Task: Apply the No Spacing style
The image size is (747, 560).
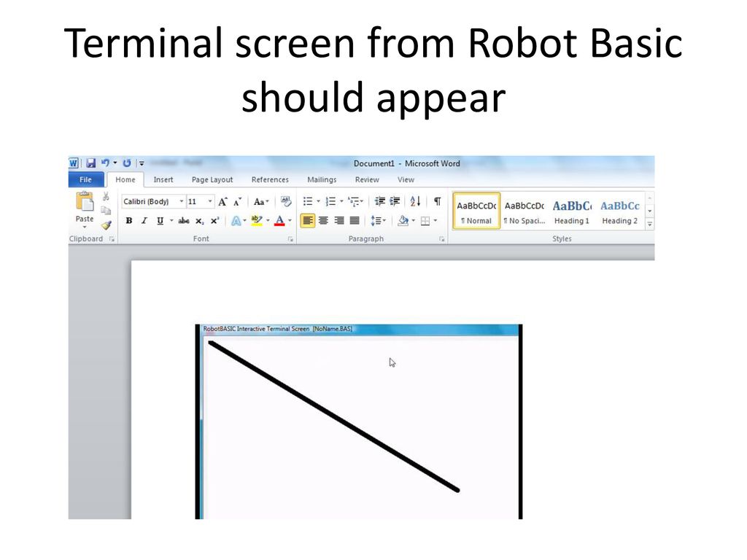Action: tap(525, 211)
